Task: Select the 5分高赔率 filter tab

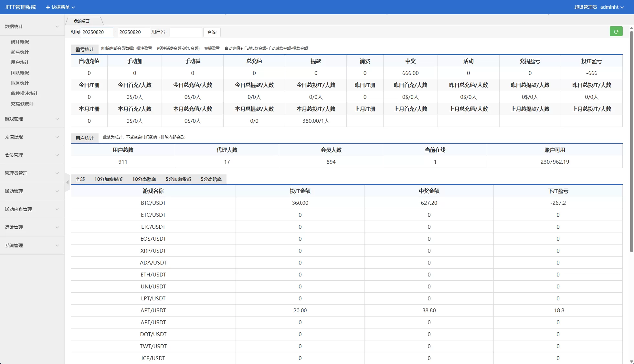Action: pyautogui.click(x=211, y=179)
